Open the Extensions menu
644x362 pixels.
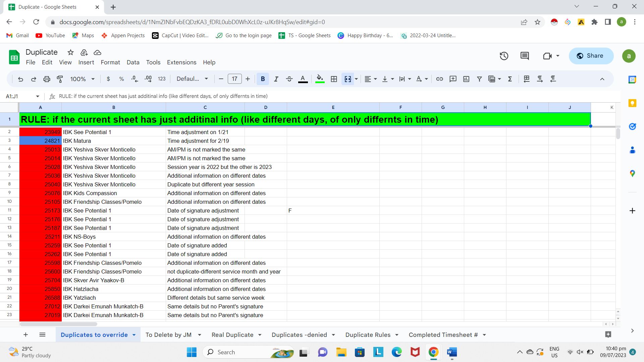click(181, 62)
